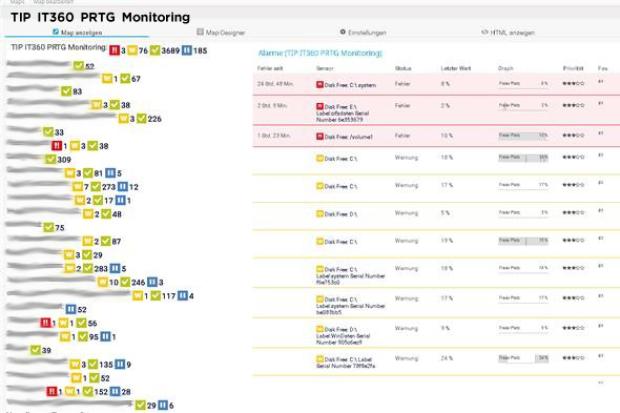Toggle the favorite flag on the /volume1 row

[601, 133]
